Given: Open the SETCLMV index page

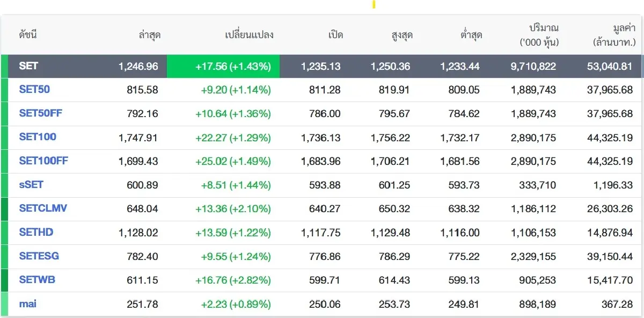Looking at the screenshot, I should click(x=43, y=208).
